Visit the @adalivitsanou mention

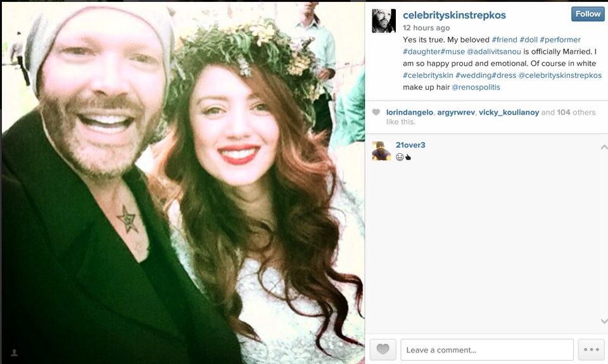point(494,51)
